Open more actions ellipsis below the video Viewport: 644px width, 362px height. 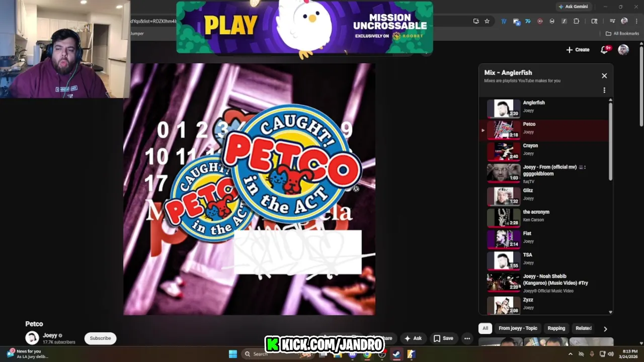click(467, 338)
